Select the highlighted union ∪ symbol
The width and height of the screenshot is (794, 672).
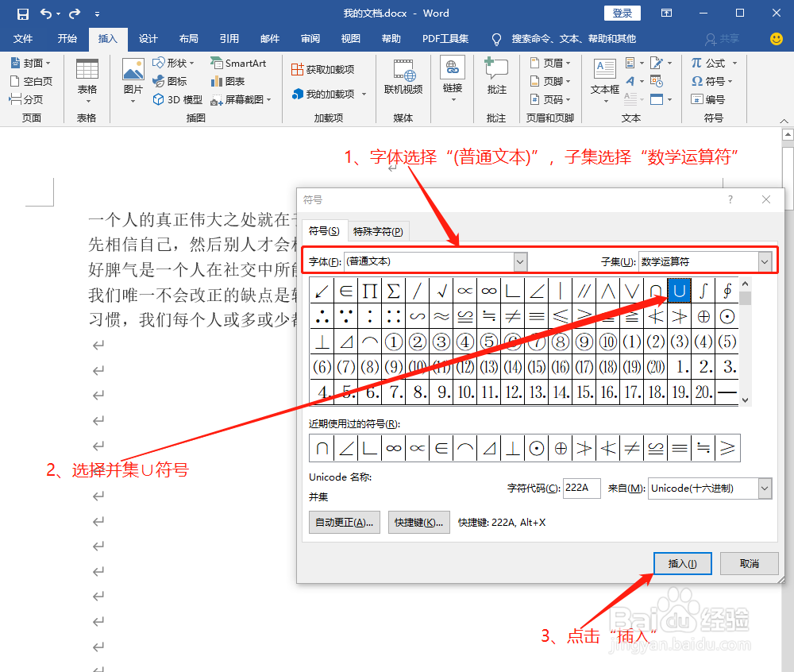coord(680,291)
